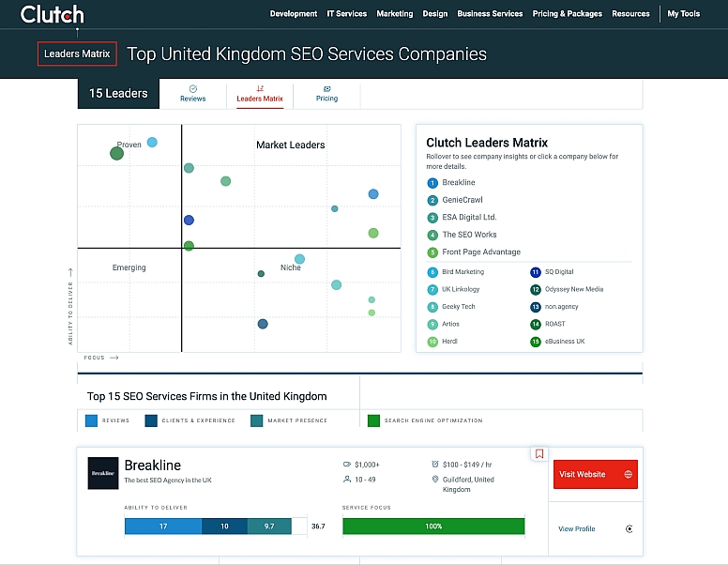Select Breakline in the matrix list
728x565 pixels.
click(458, 183)
